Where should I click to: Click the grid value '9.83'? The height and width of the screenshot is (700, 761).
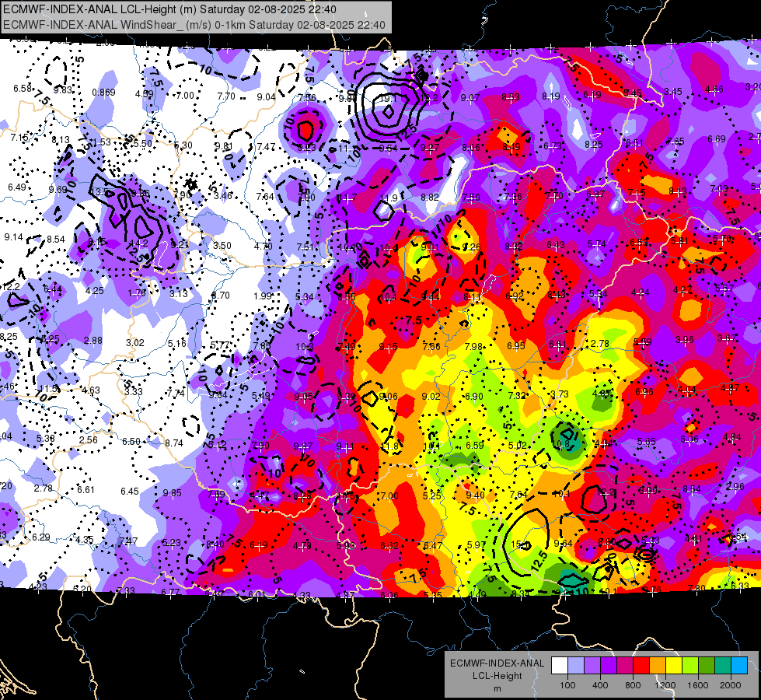point(63,90)
